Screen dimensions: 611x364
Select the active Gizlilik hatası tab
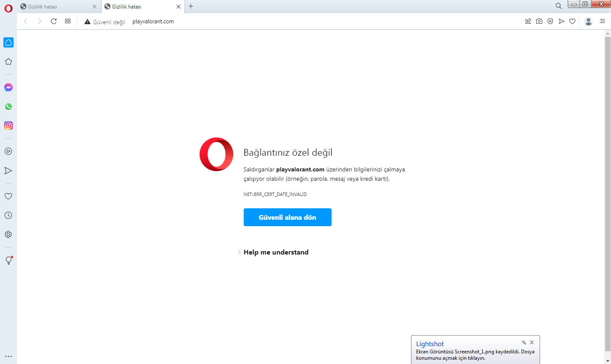[143, 6]
